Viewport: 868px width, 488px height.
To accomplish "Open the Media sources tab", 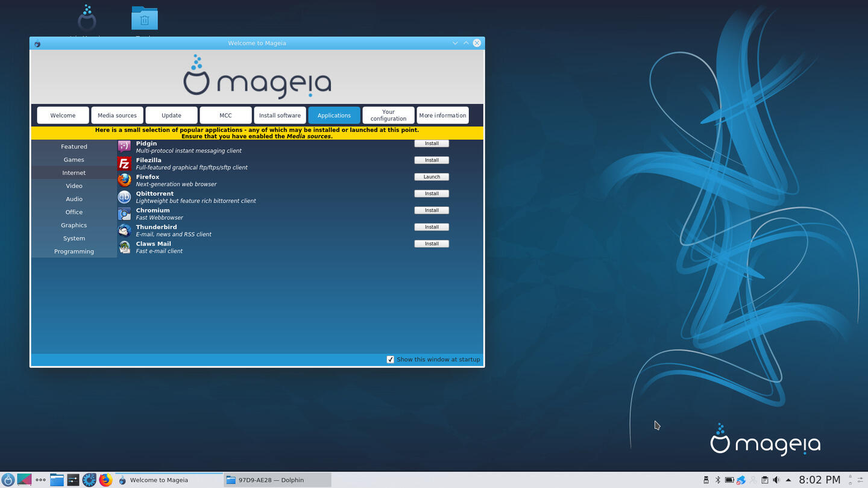I will pos(117,115).
